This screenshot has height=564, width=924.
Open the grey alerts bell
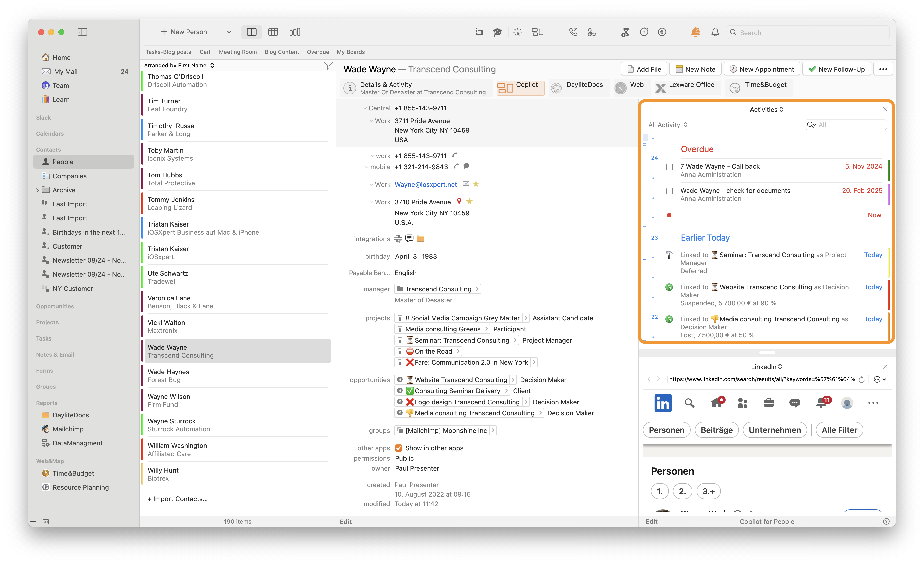(x=715, y=32)
